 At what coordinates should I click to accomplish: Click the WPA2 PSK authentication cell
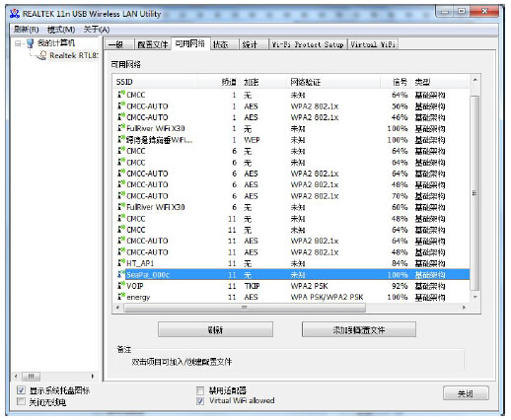(309, 286)
